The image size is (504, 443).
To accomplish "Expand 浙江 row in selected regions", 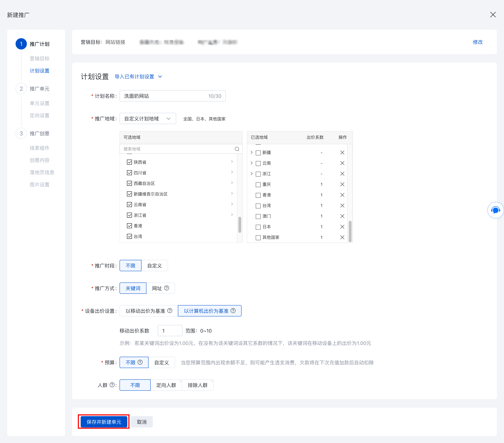I will (251, 174).
